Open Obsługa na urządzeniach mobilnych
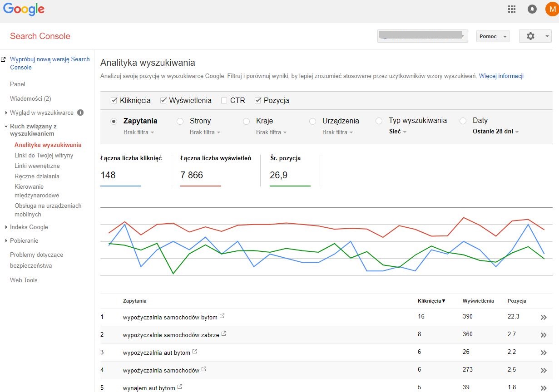The width and height of the screenshot is (559, 392). [x=48, y=210]
